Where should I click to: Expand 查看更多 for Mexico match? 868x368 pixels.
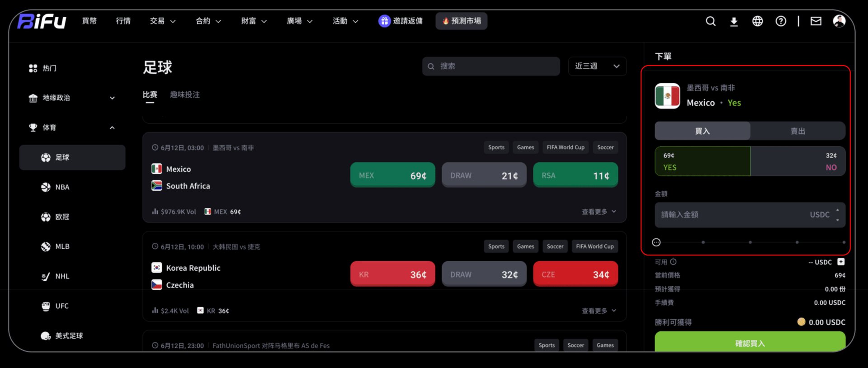pos(599,212)
